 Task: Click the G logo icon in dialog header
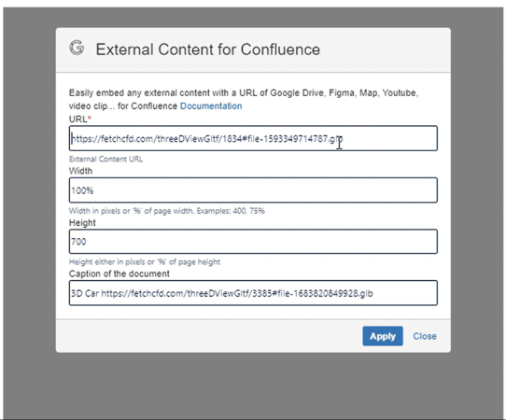pyautogui.click(x=77, y=48)
